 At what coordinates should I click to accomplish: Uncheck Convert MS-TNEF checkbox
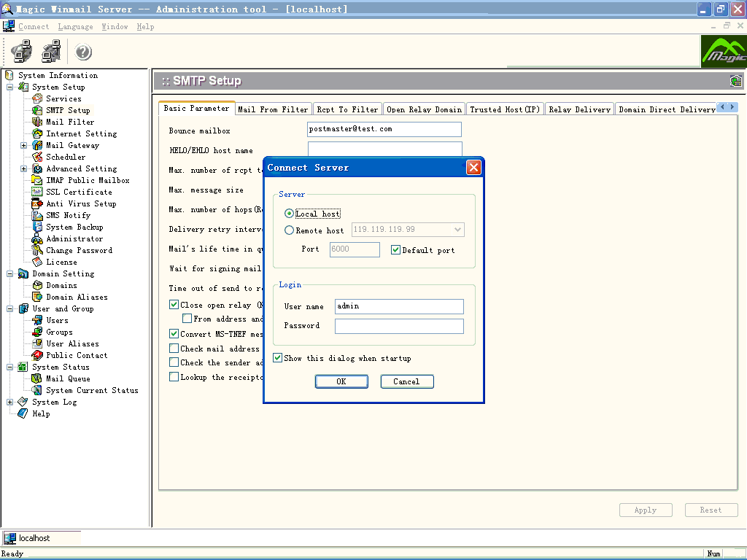174,334
